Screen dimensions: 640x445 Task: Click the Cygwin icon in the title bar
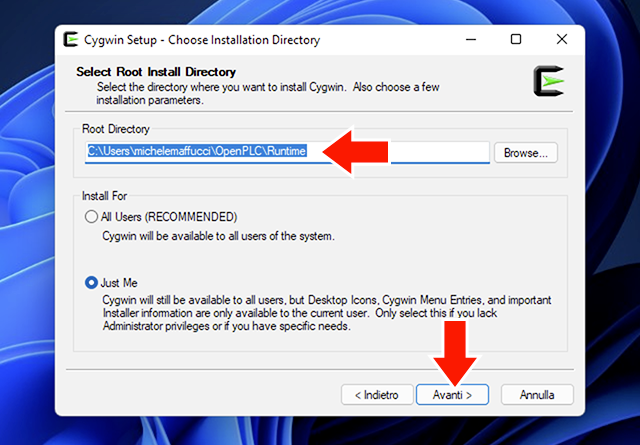(72, 40)
